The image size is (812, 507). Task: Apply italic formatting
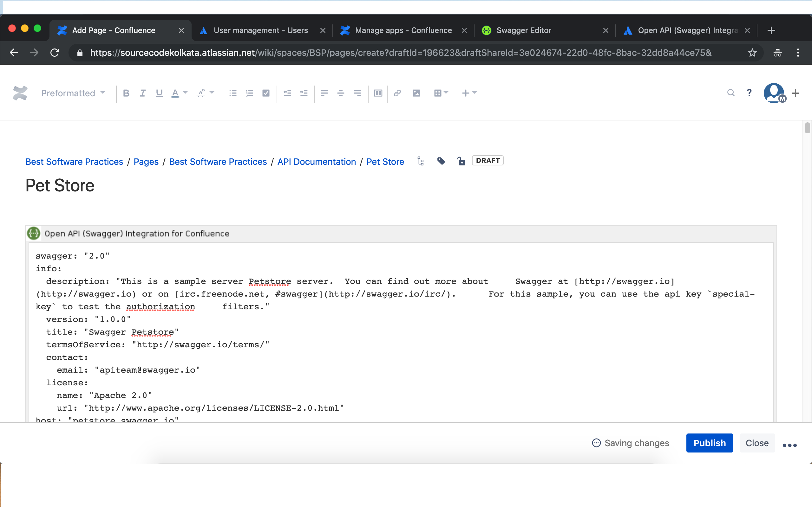(142, 93)
